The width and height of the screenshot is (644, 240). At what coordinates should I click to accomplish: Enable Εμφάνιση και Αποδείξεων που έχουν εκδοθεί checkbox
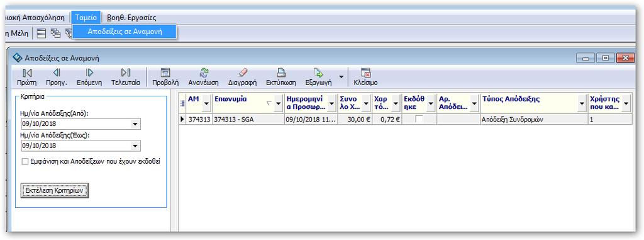click(x=25, y=162)
